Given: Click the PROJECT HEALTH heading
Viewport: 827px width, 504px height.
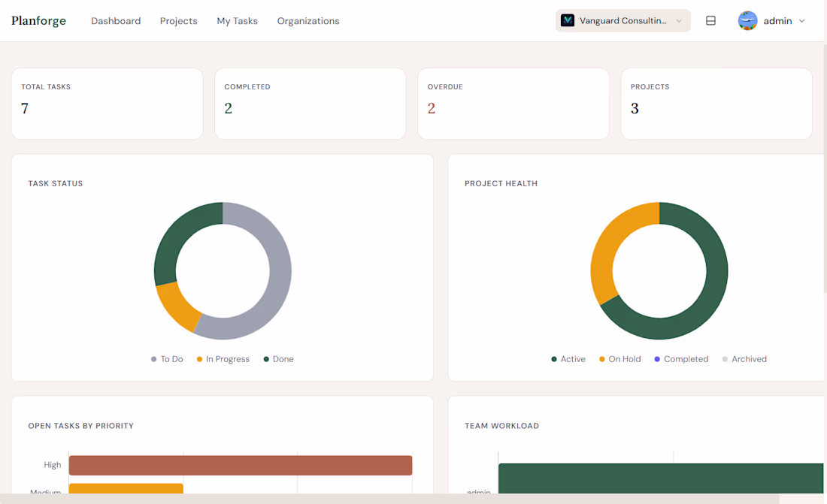Looking at the screenshot, I should 501,183.
